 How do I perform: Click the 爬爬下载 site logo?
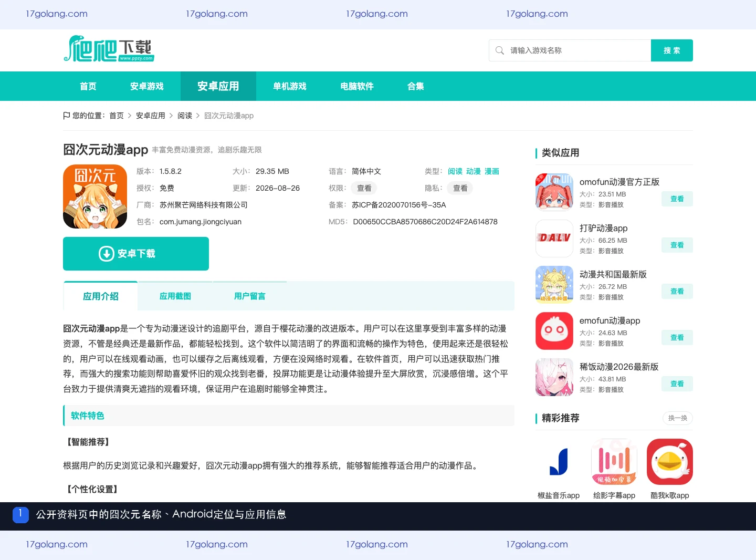(109, 49)
